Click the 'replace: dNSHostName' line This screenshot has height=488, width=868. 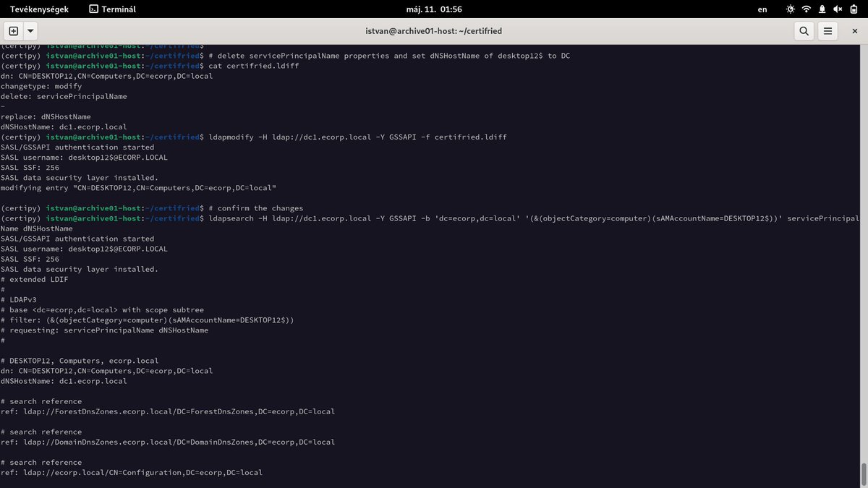[46, 116]
